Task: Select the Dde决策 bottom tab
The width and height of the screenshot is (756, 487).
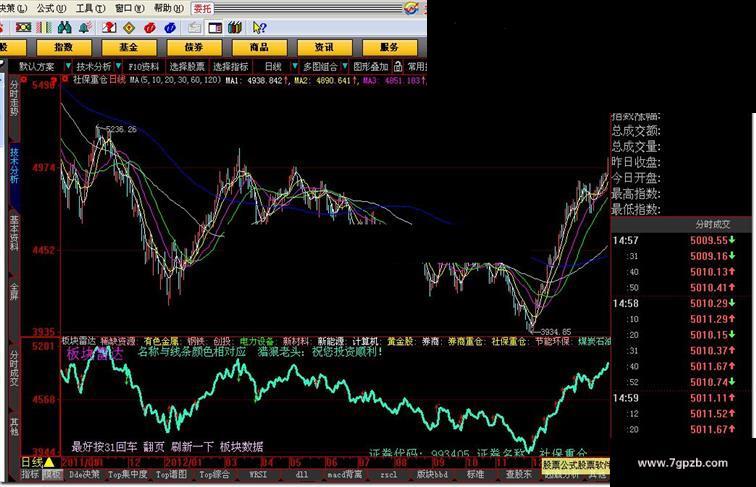Action: pyautogui.click(x=84, y=474)
